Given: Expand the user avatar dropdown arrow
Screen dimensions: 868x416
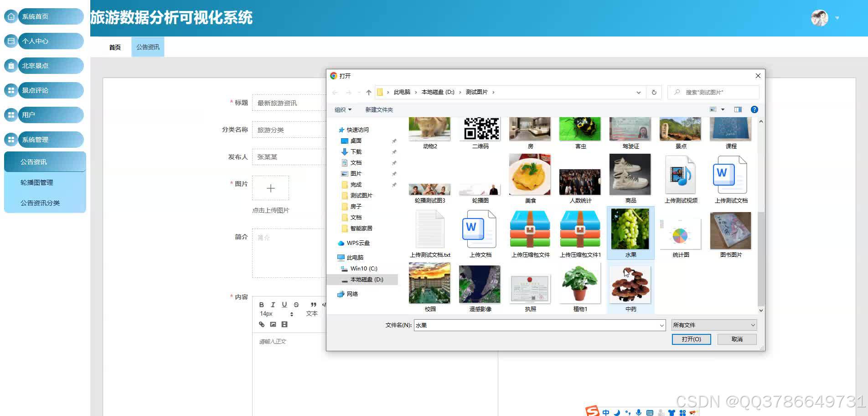Looking at the screenshot, I should coord(837,18).
